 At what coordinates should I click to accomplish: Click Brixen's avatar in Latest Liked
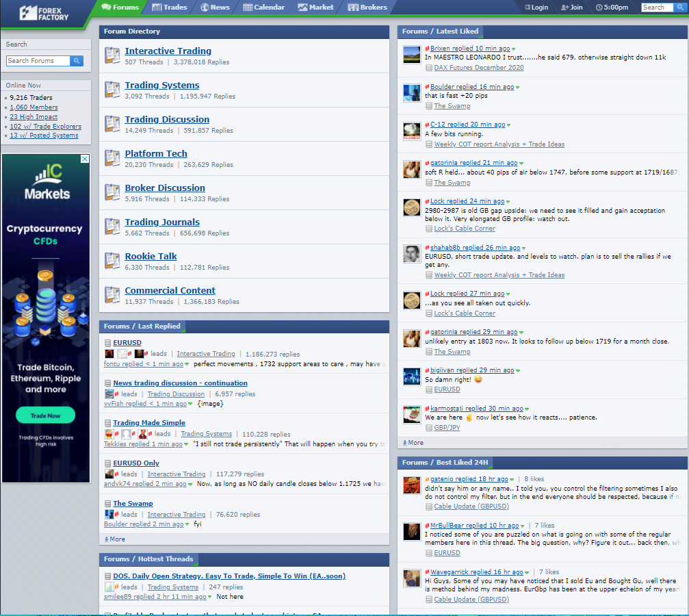412,55
